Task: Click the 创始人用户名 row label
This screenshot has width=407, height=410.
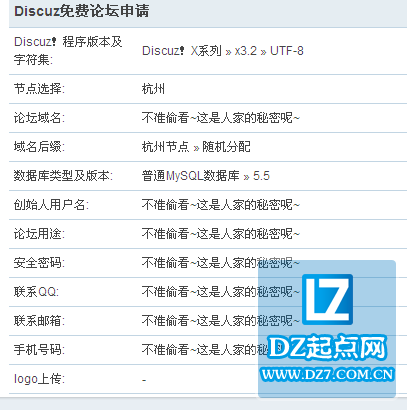Action: pos(51,205)
